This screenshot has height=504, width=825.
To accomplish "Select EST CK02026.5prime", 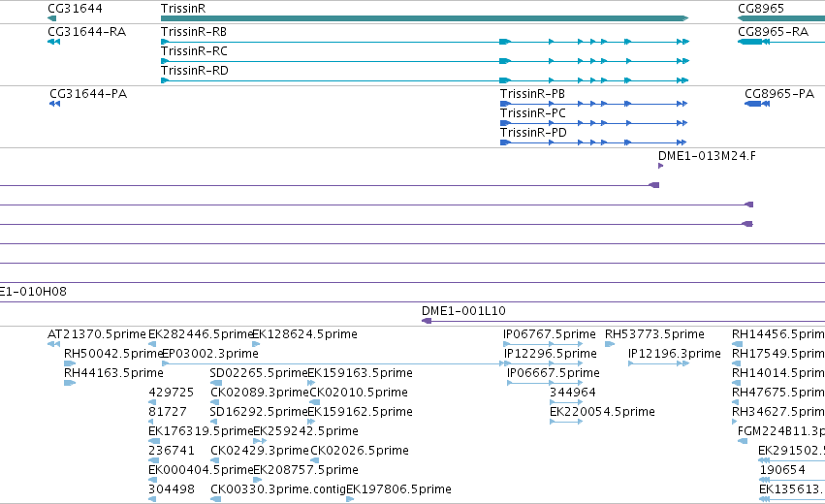I will (x=360, y=451).
